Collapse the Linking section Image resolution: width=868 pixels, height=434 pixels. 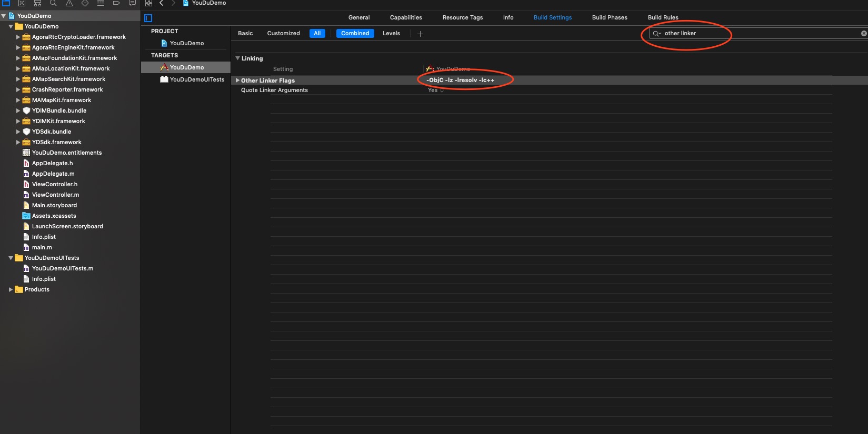tap(237, 58)
